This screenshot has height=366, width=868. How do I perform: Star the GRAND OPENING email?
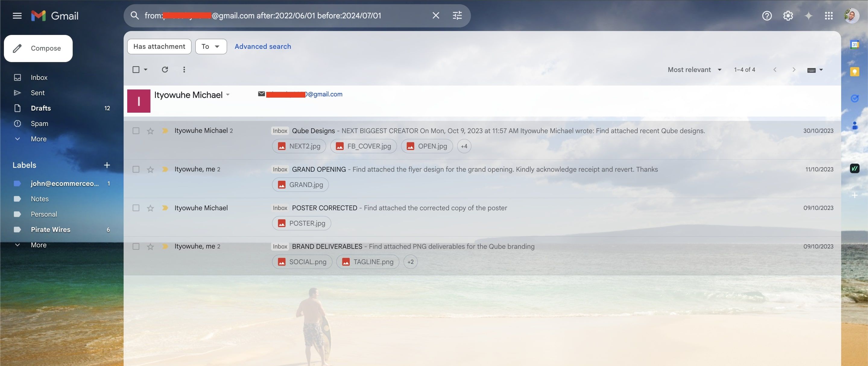(x=150, y=169)
